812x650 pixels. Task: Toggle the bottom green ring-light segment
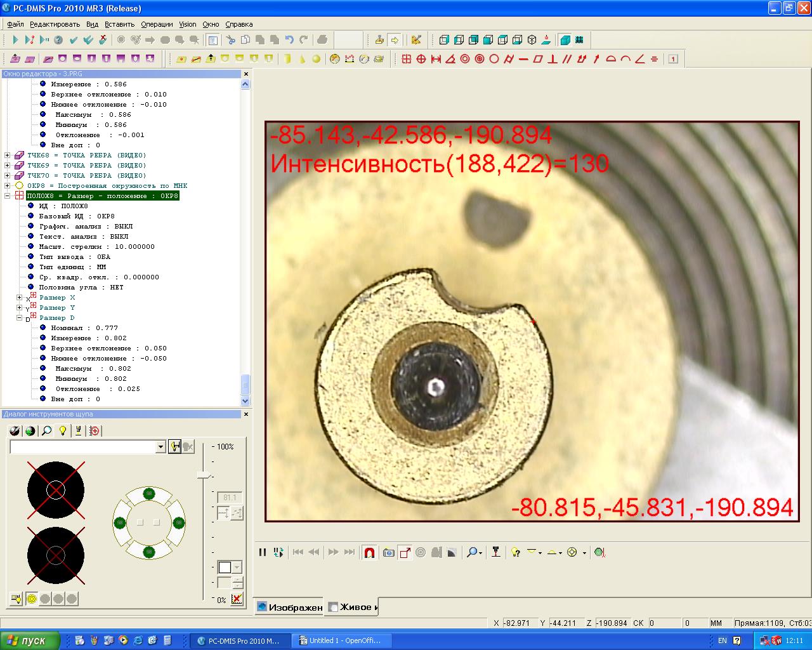(148, 552)
